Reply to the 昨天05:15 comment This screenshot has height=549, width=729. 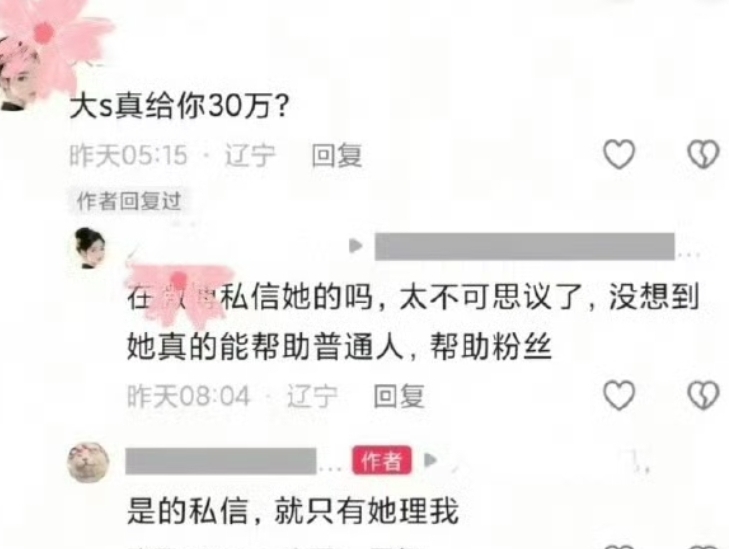tap(337, 155)
